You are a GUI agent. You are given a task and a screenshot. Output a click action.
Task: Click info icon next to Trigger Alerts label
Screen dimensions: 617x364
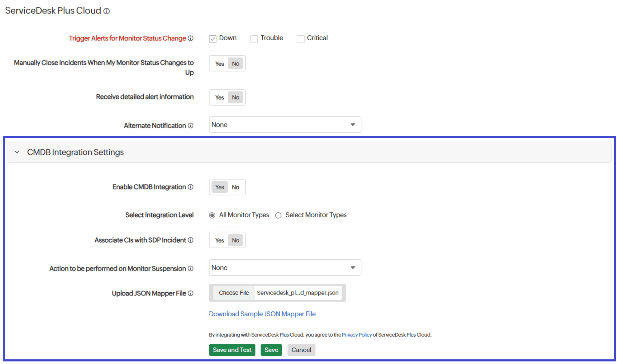click(191, 38)
